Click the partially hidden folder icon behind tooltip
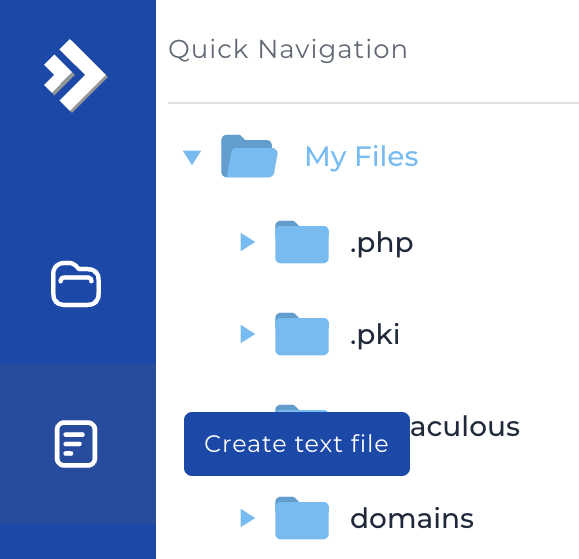Image resolution: width=579 pixels, height=559 pixels. [x=302, y=408]
